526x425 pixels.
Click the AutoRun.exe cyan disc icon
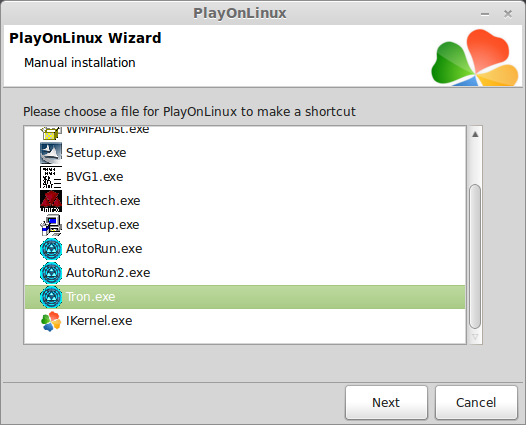pos(51,249)
